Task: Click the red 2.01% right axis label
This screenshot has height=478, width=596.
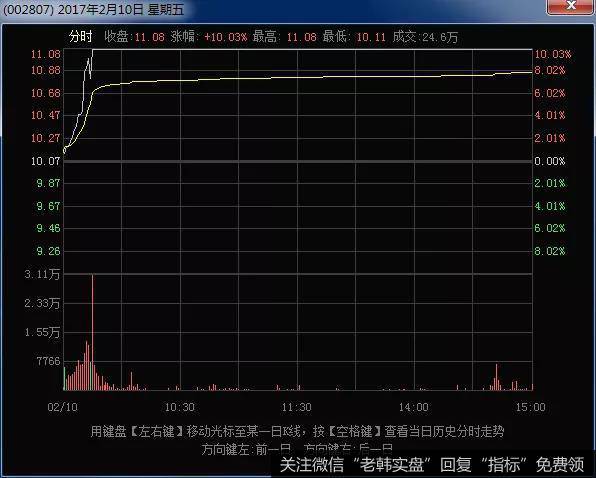Action: 550,138
